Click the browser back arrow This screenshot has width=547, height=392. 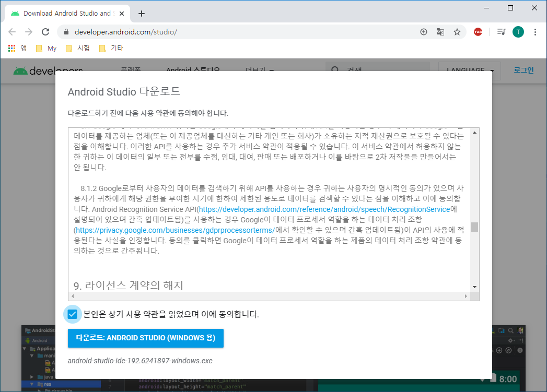point(12,32)
